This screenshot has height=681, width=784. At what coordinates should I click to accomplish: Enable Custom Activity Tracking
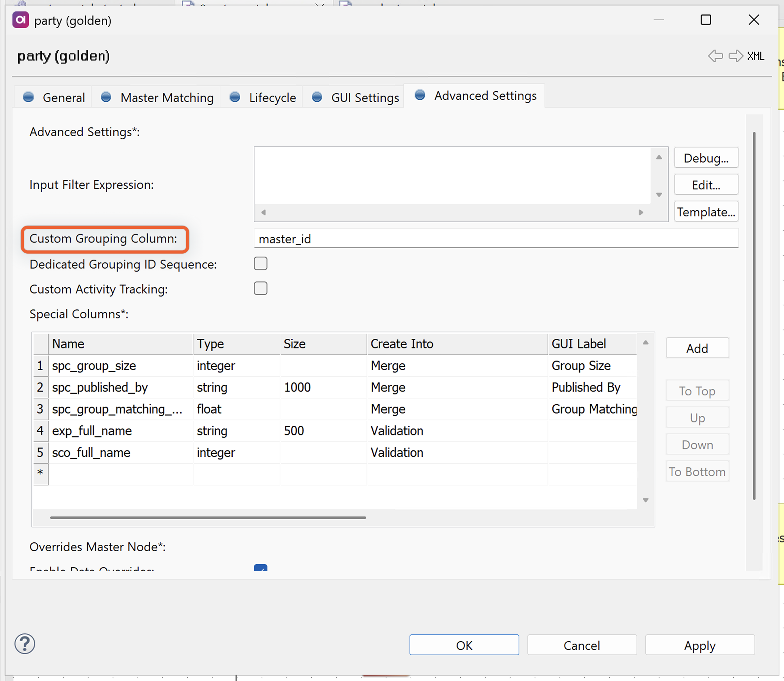click(x=261, y=288)
